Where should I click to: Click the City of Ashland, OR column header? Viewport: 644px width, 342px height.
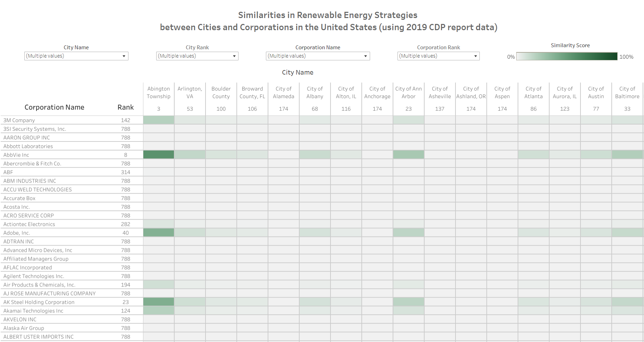click(471, 93)
